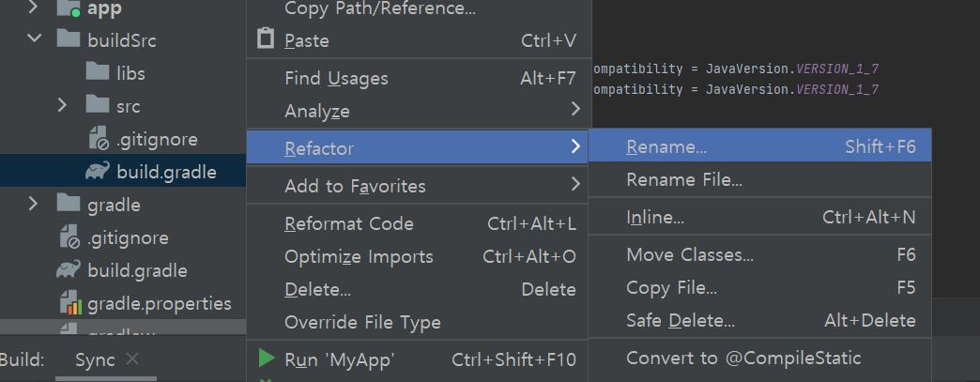Select Run 'MyApp' menu entry

(419, 359)
